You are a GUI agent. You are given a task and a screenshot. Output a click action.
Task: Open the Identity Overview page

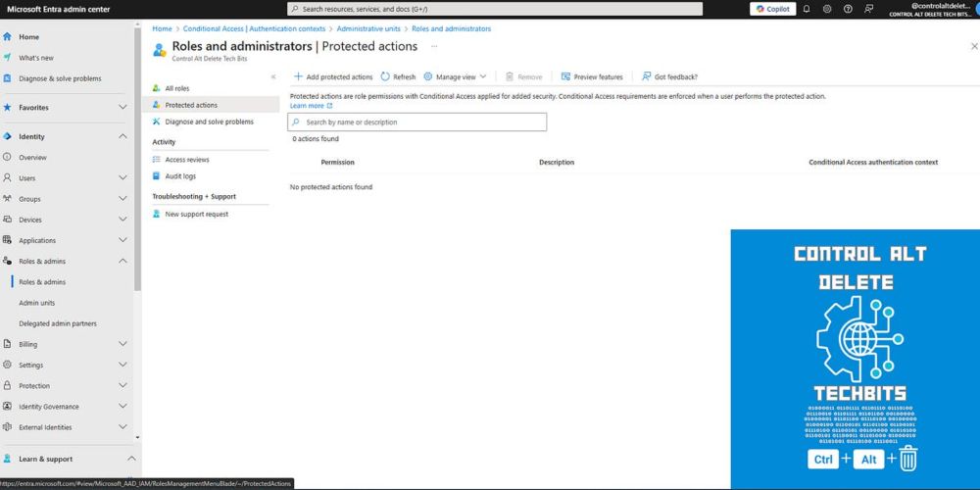tap(32, 158)
